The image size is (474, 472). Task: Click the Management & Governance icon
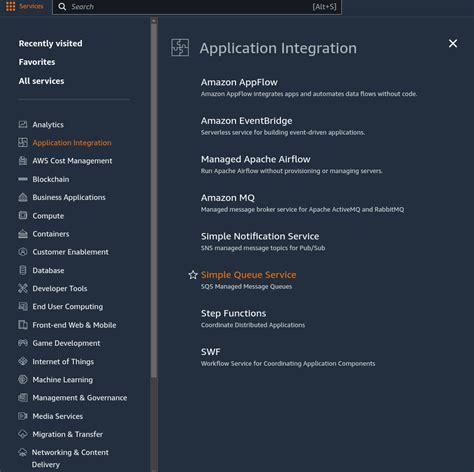coord(23,397)
